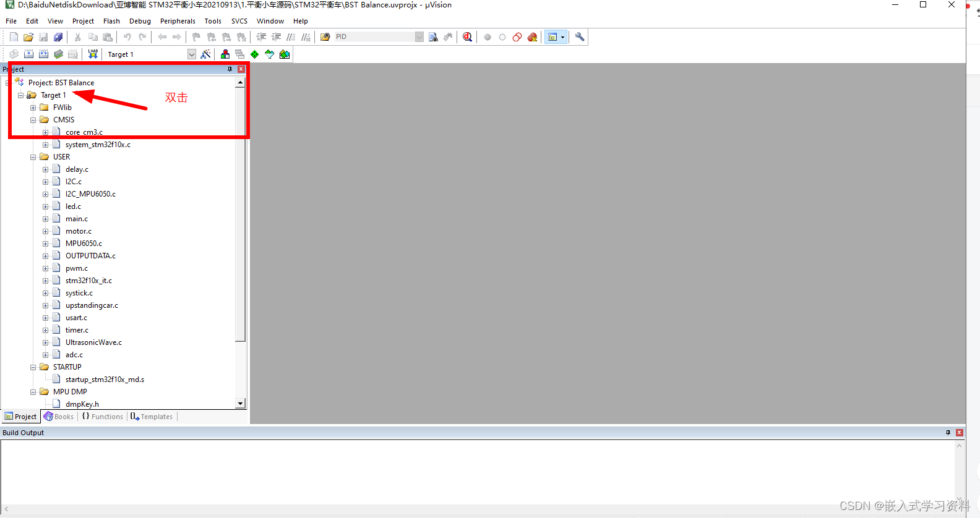Close the Build Output panel
Viewport: 980px width, 518px height.
pyautogui.click(x=960, y=433)
